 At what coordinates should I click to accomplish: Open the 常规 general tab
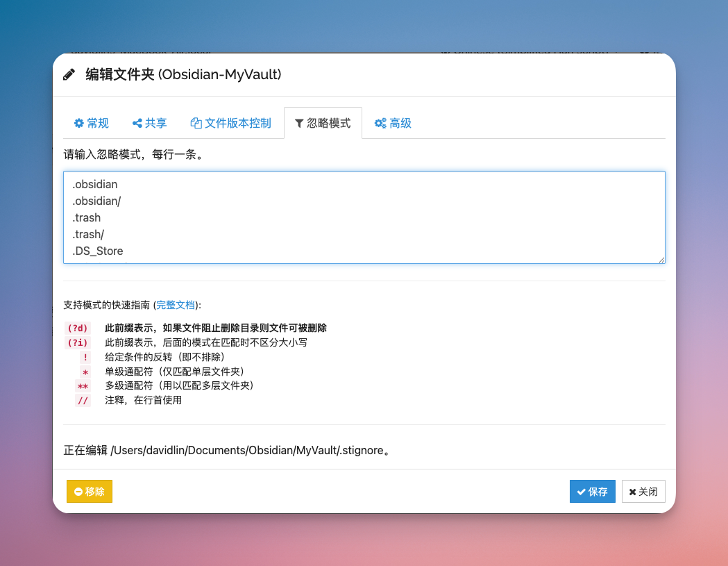tap(92, 123)
